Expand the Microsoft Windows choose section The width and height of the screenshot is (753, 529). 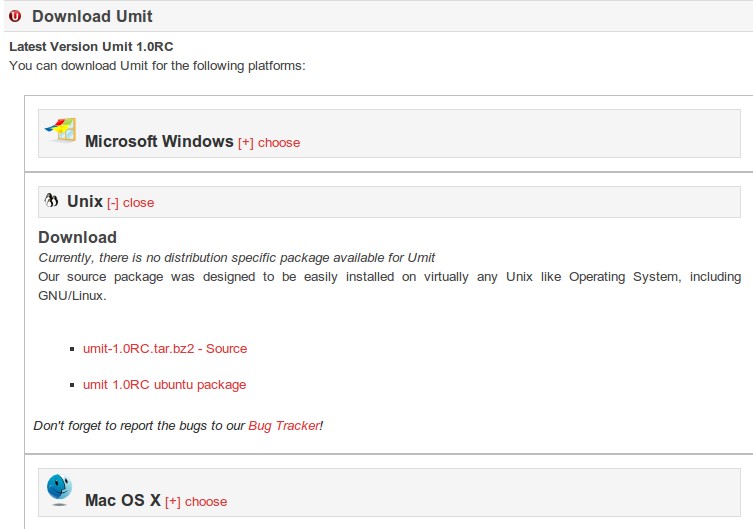point(269,143)
